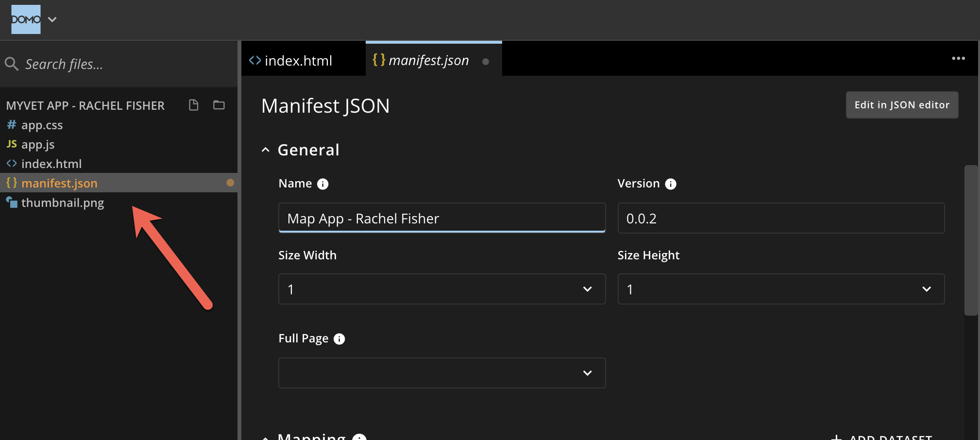Collapse the General section

pyautogui.click(x=266, y=150)
